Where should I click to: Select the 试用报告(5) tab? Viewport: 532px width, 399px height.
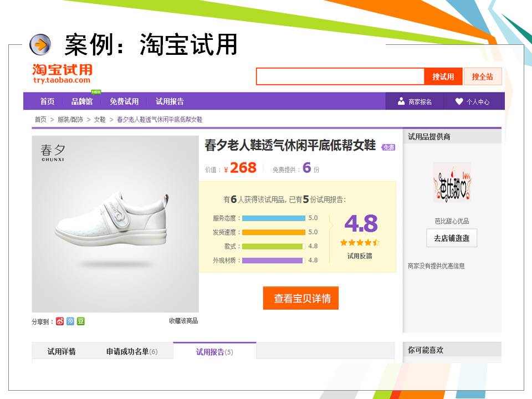point(214,352)
